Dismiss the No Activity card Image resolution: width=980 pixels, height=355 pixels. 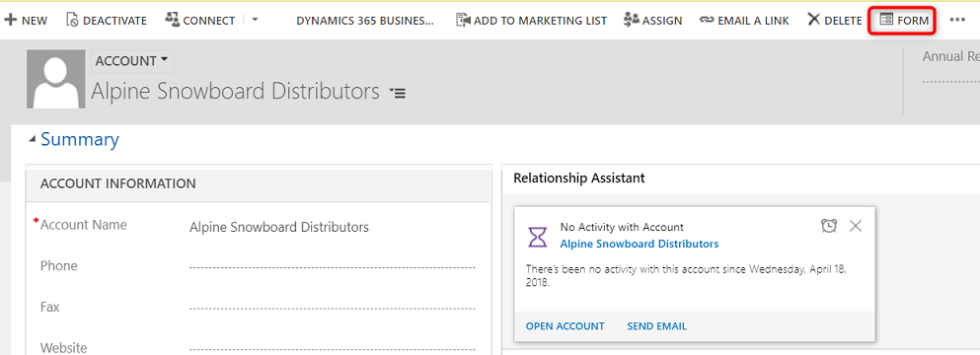[856, 226]
